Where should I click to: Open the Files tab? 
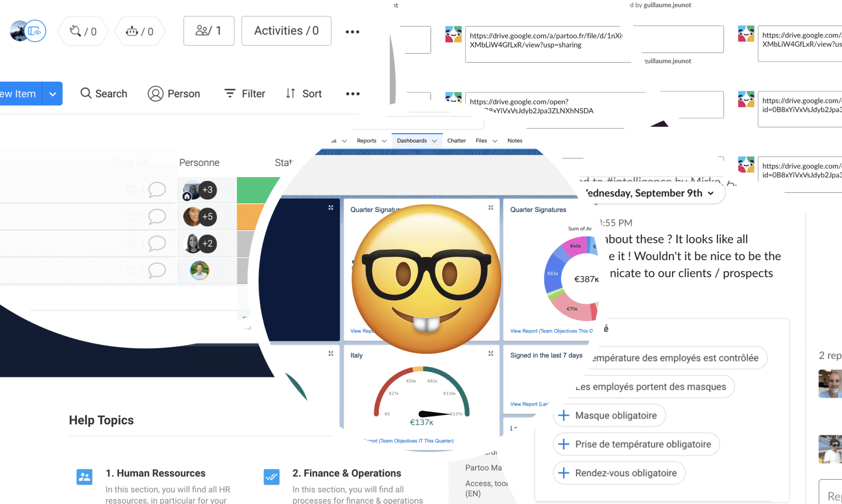[x=481, y=140]
